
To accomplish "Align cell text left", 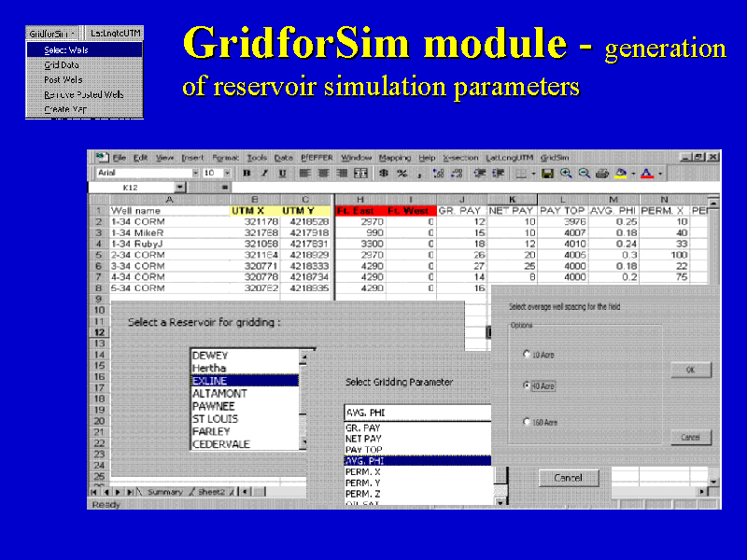I will click(305, 174).
